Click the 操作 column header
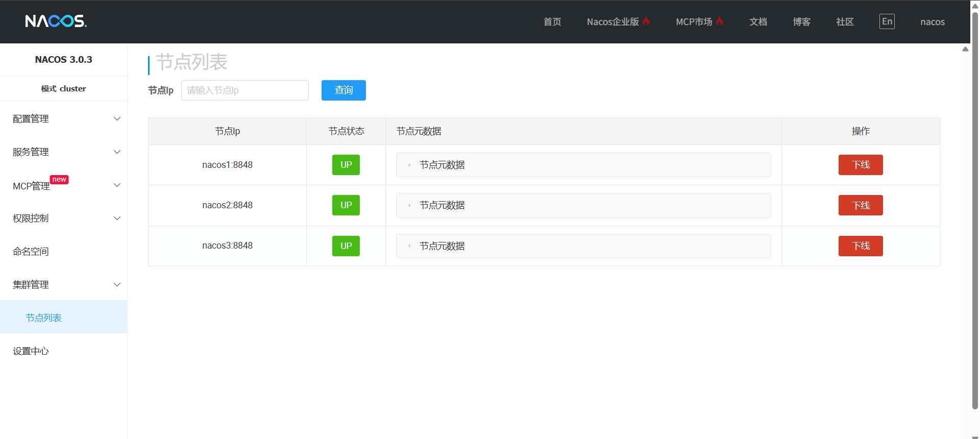This screenshot has height=439, width=980. [x=861, y=131]
